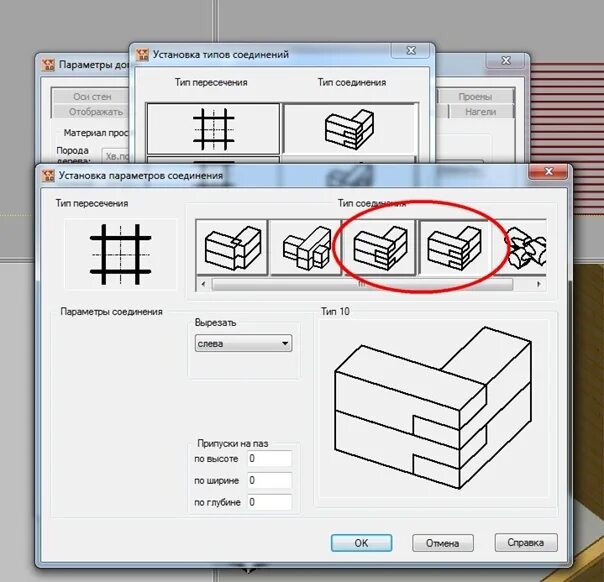Click the 'Порода дерева' field in background window
Screen dimensions: 604x582
(116, 156)
